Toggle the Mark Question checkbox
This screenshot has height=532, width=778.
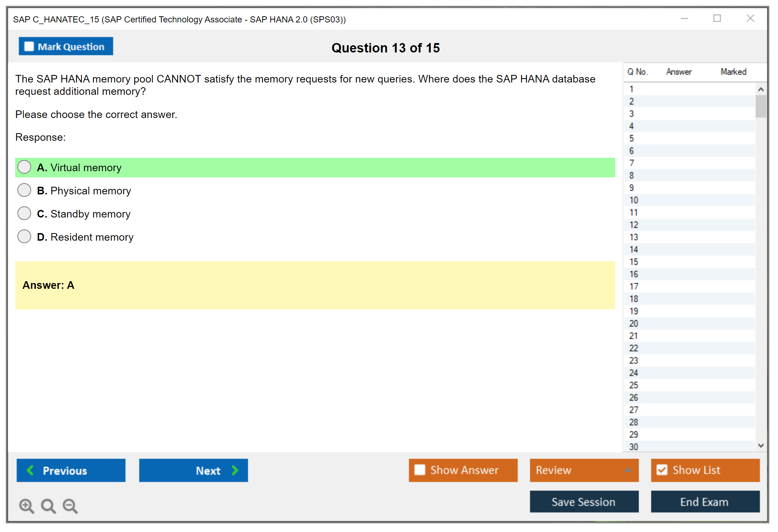[x=29, y=47]
